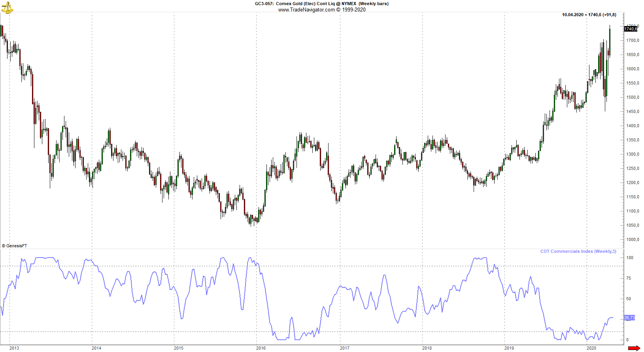Click the 1300,0 price axis label
Image resolution: width=644 pixels, height=352 pixels.
click(x=633, y=154)
